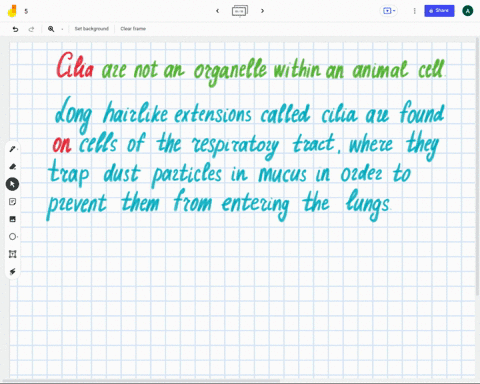Click the horizontal scrollbar at the bottom

click(x=140, y=381)
